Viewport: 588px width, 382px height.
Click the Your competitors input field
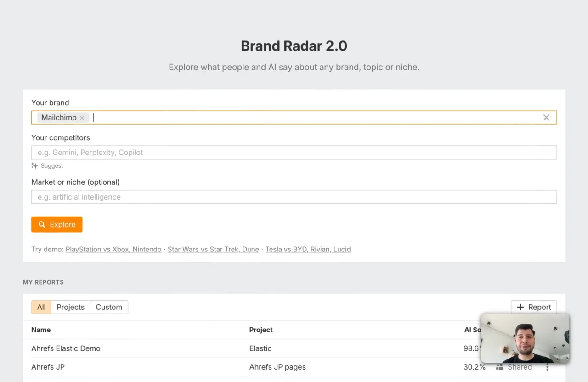pyautogui.click(x=294, y=153)
